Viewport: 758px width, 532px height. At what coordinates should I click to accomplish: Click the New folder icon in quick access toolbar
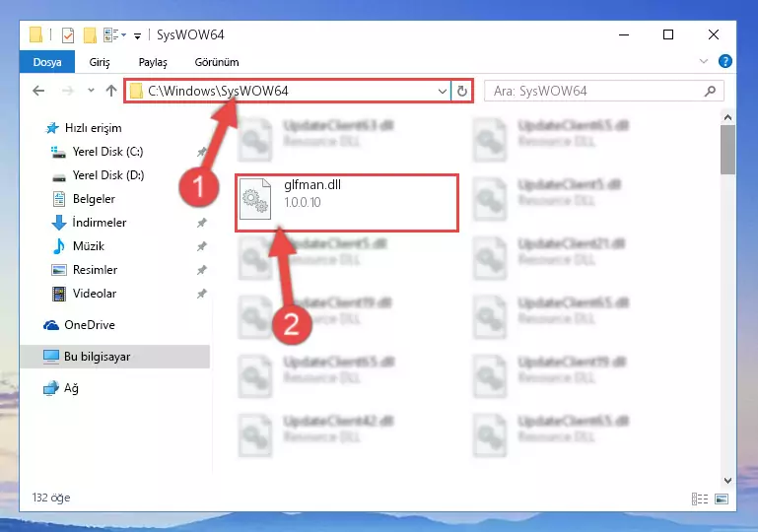90,35
